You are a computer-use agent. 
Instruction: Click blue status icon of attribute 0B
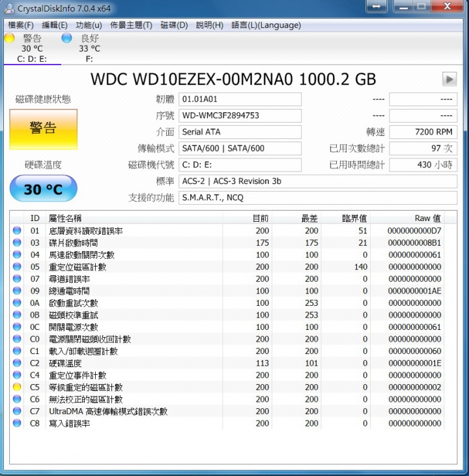coord(17,315)
